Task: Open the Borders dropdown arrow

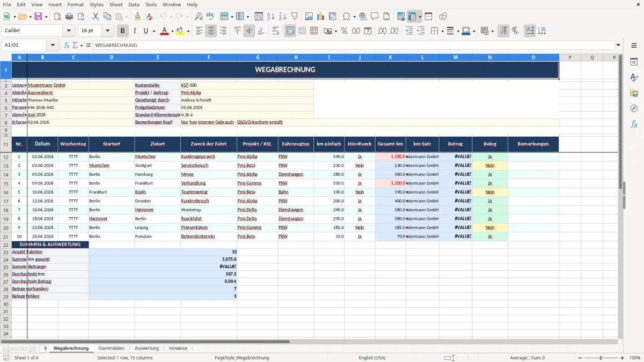Action: (442, 31)
